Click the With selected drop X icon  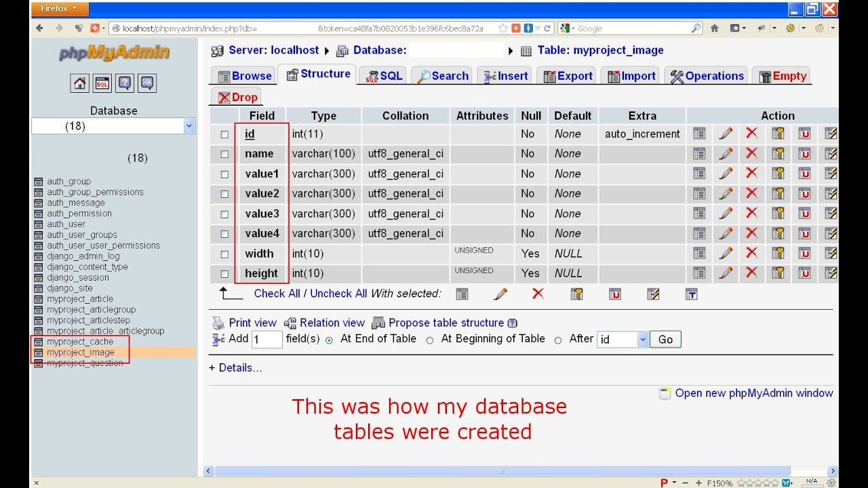click(538, 293)
